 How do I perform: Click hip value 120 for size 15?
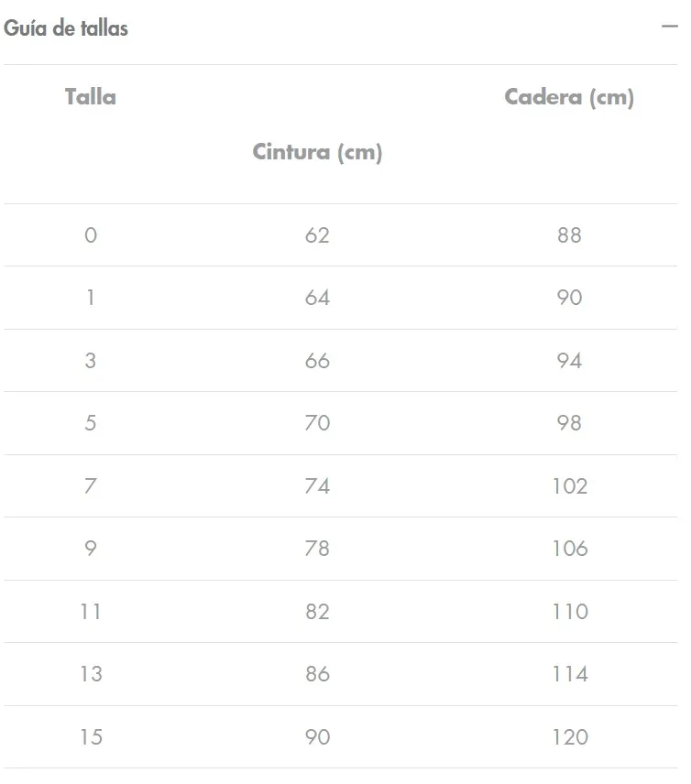569,737
